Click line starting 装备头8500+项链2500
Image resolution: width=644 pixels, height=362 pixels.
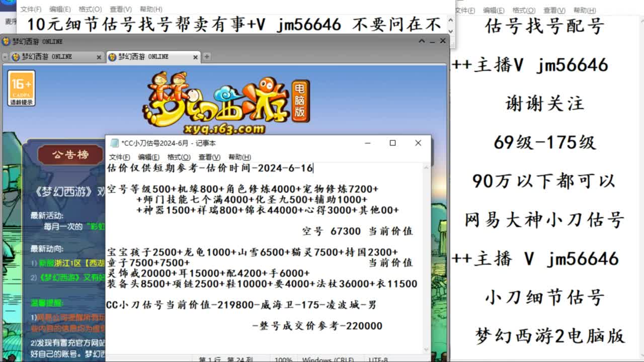(262, 284)
